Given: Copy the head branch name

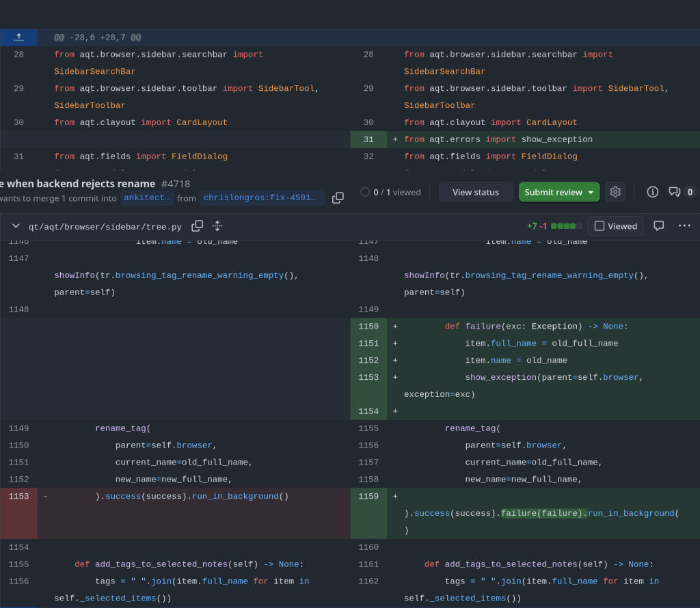Looking at the screenshot, I should pyautogui.click(x=338, y=198).
